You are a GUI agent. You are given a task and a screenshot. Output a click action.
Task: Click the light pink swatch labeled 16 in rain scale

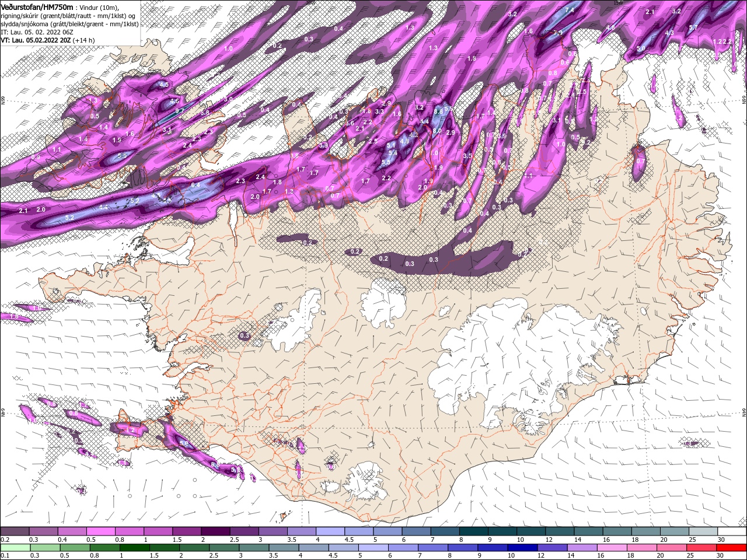coord(612,548)
